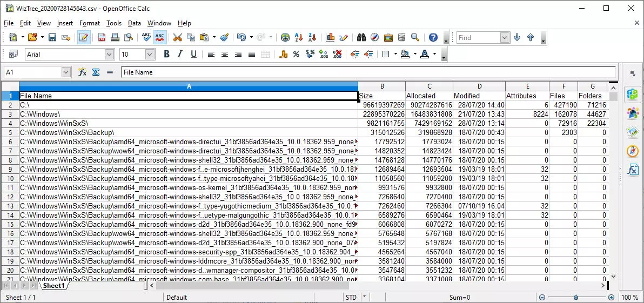This screenshot has height=303, width=644.
Task: Open the Gallery icon in the sidebar
Action: click(632, 132)
